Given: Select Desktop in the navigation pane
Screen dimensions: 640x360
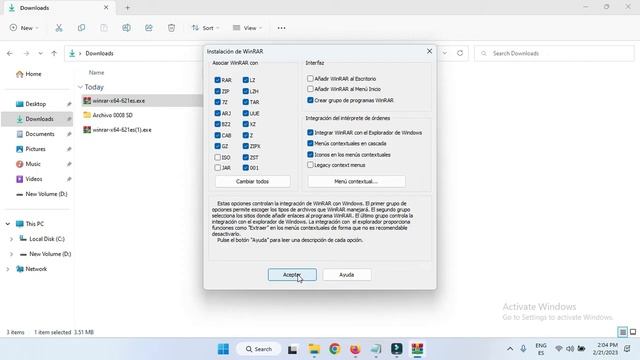Looking at the screenshot, I should coord(37,104).
